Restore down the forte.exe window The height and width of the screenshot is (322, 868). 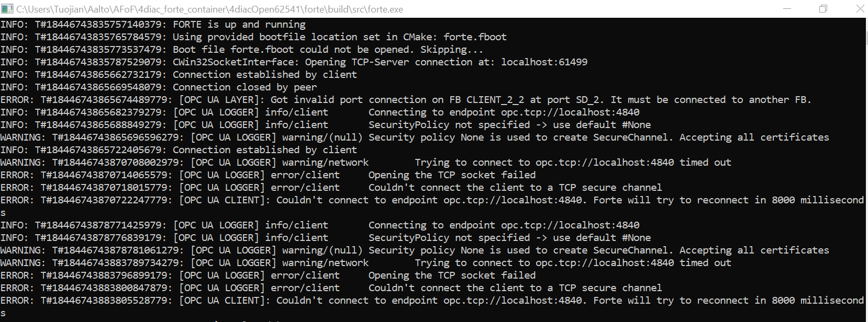823,9
